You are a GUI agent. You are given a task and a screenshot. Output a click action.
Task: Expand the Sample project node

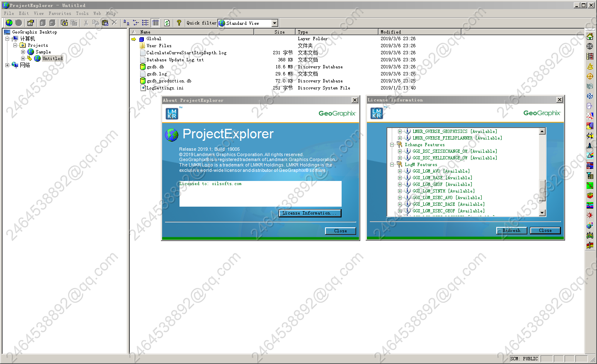point(23,52)
